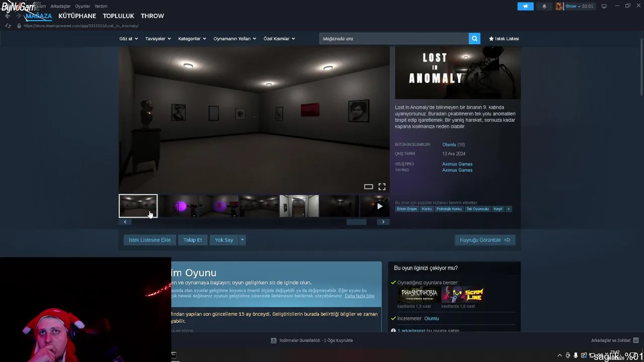Open the Scam Line similar game image

462,294
